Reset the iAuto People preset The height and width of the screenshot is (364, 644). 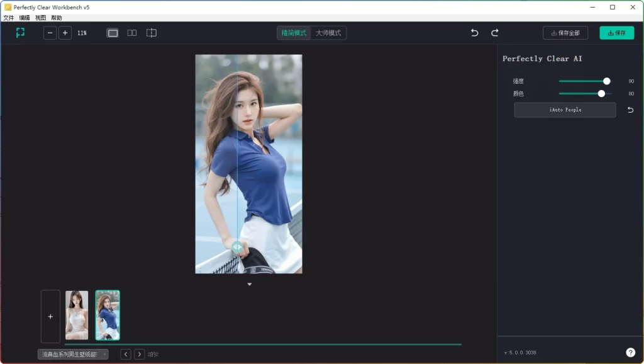click(x=630, y=110)
